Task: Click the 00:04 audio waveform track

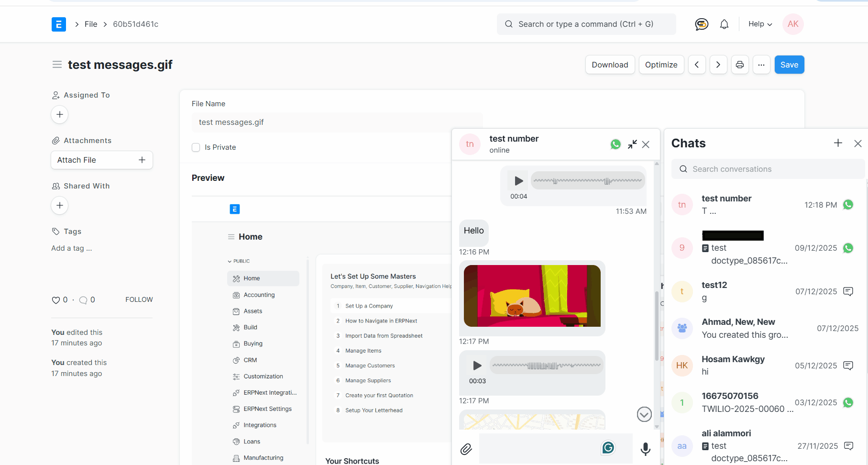Action: click(588, 181)
